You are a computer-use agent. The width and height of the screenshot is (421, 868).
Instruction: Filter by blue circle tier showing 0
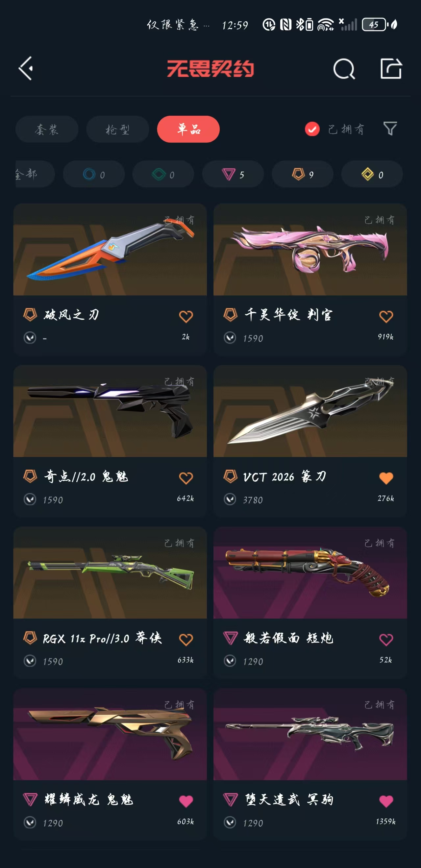pyautogui.click(x=94, y=174)
